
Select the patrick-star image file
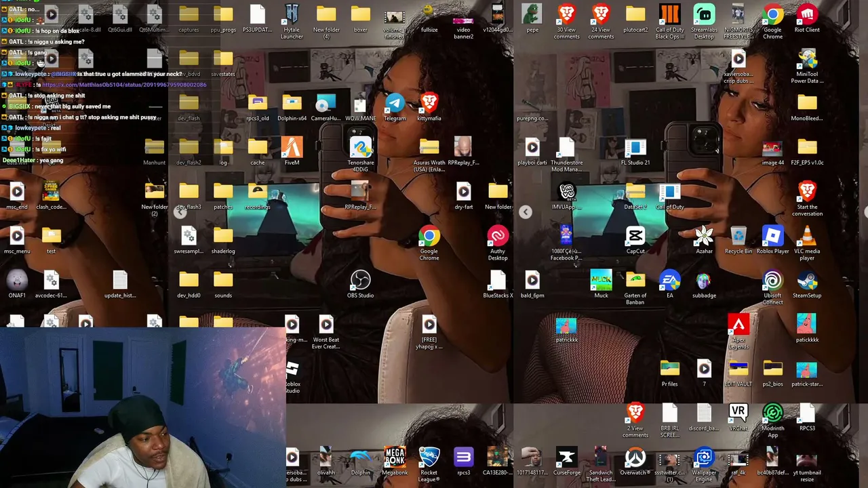pos(806,373)
